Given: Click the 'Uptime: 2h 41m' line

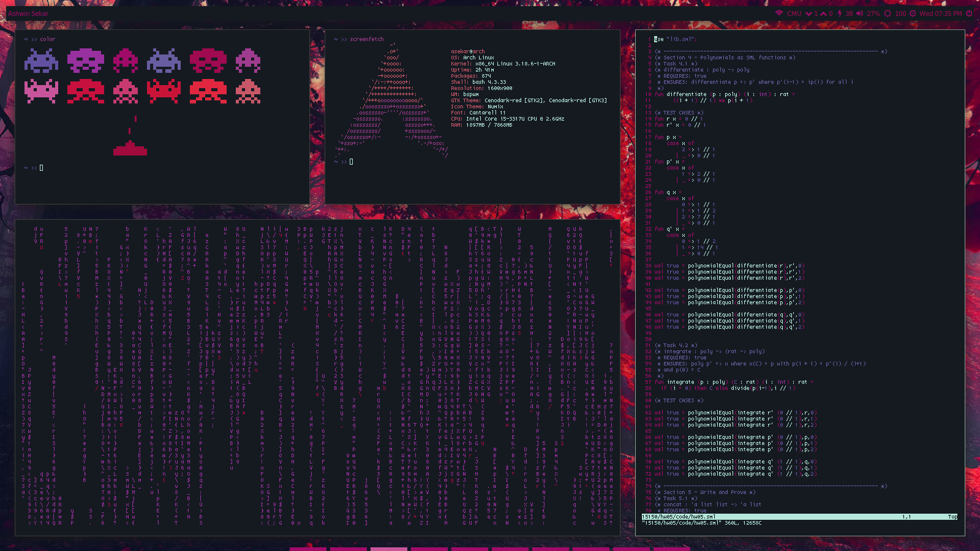Looking at the screenshot, I should pos(472,70).
